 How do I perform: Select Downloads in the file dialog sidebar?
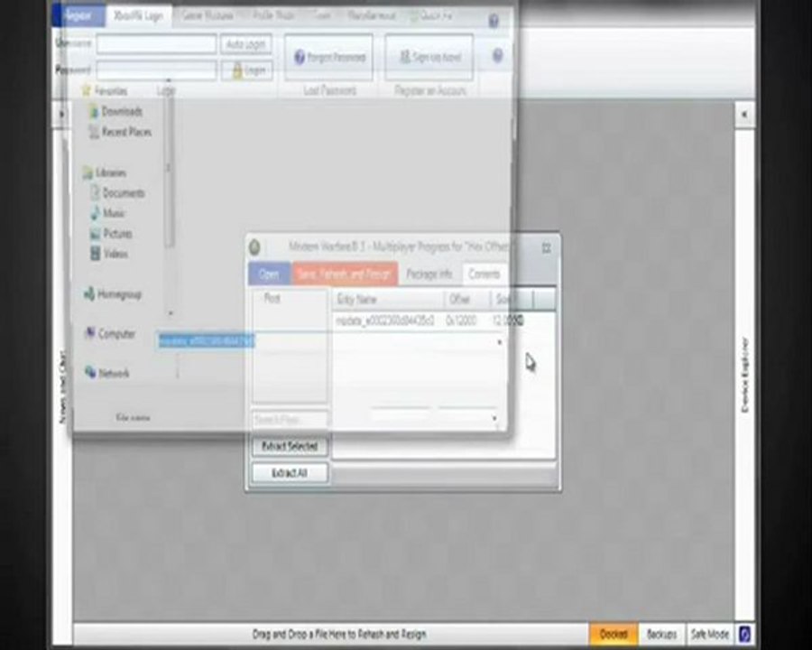pyautogui.click(x=116, y=111)
